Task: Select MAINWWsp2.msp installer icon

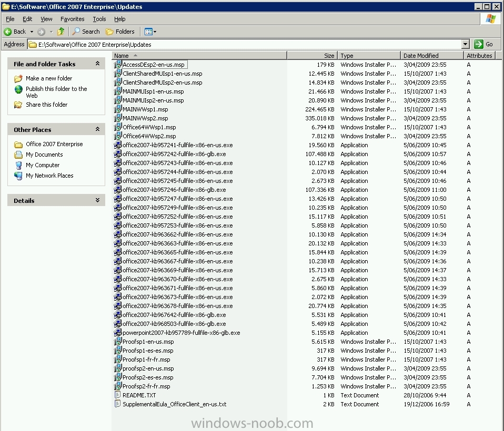Action: [118, 118]
